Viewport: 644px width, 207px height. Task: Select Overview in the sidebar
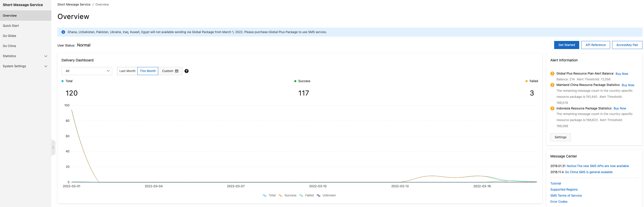click(x=26, y=16)
